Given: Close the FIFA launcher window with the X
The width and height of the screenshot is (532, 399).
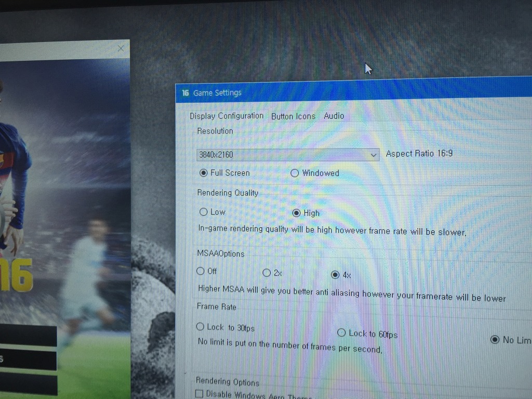Looking at the screenshot, I should [121, 48].
